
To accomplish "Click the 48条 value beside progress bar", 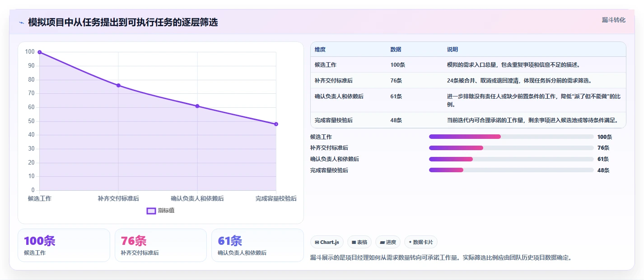I will pyautogui.click(x=603, y=170).
